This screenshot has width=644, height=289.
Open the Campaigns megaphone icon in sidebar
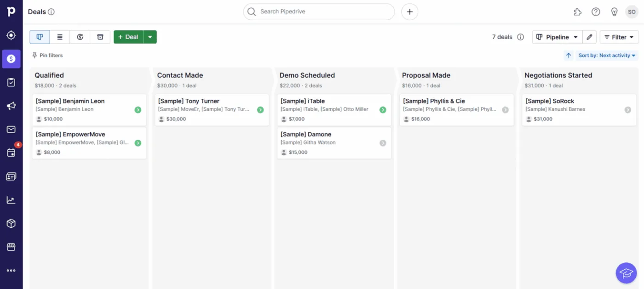tap(11, 106)
